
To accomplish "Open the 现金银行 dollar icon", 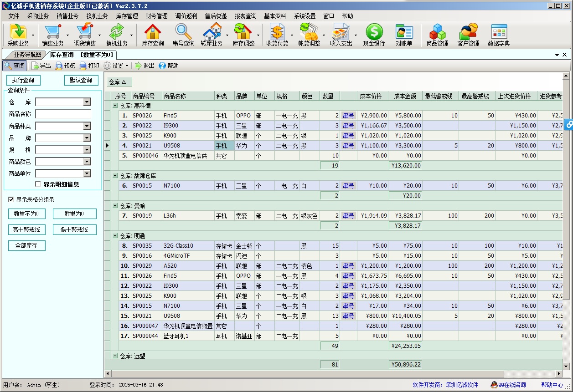I will (x=374, y=35).
